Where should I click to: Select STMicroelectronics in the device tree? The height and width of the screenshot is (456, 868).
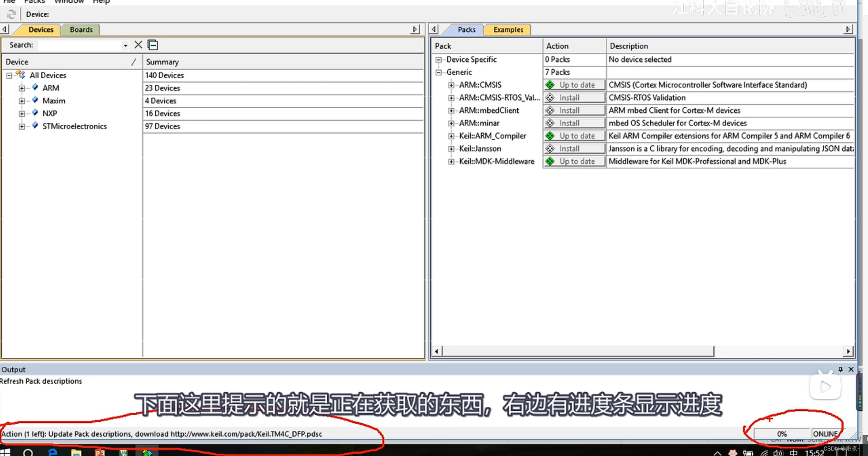point(75,126)
